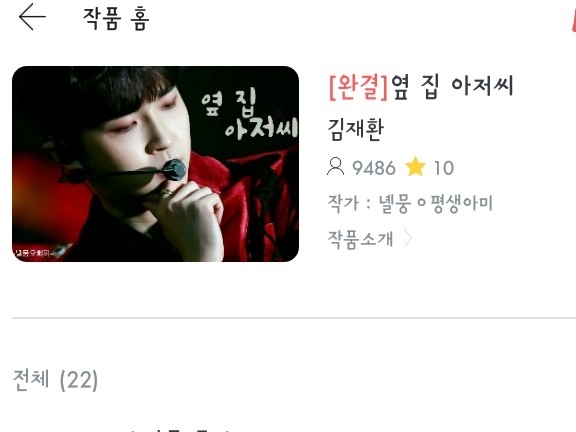
Task: Tap the rating score 10
Action: (x=444, y=168)
